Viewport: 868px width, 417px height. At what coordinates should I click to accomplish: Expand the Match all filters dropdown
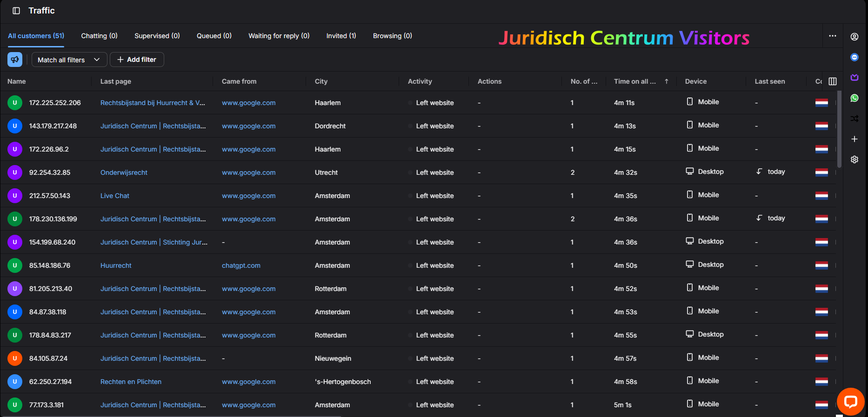69,60
